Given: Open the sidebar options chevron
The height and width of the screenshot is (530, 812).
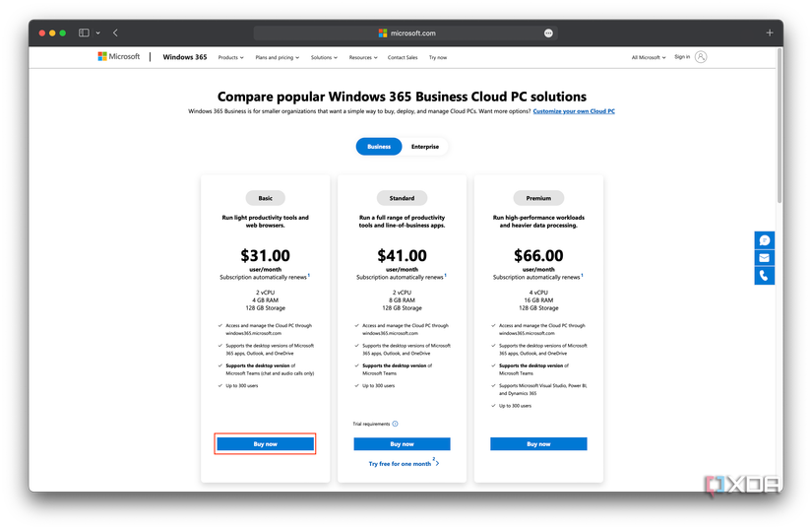Looking at the screenshot, I should [x=97, y=33].
